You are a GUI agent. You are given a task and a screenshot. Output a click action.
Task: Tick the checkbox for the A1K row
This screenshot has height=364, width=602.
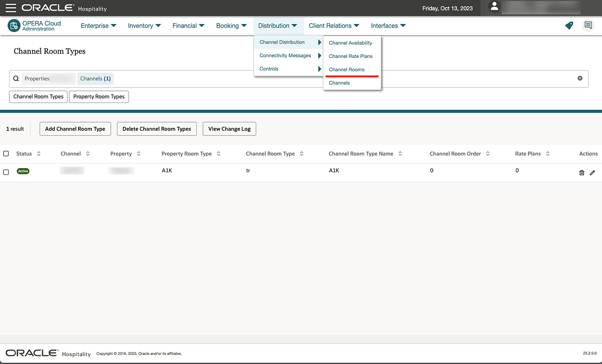(6, 172)
